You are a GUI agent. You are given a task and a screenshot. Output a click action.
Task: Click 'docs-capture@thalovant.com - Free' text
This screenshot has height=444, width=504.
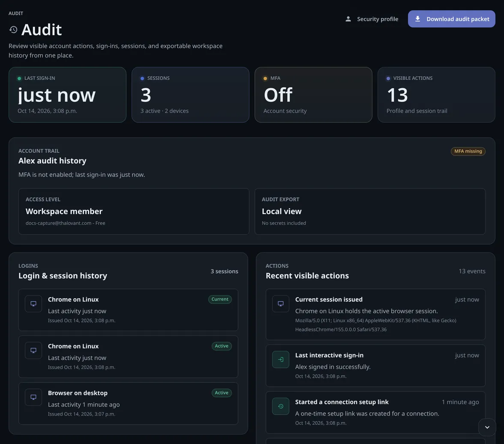click(65, 223)
